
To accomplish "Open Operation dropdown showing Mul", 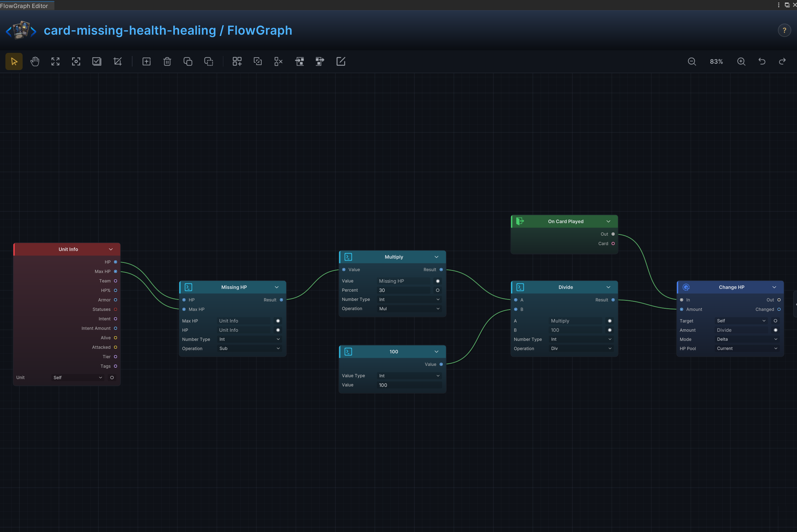I will (x=409, y=309).
